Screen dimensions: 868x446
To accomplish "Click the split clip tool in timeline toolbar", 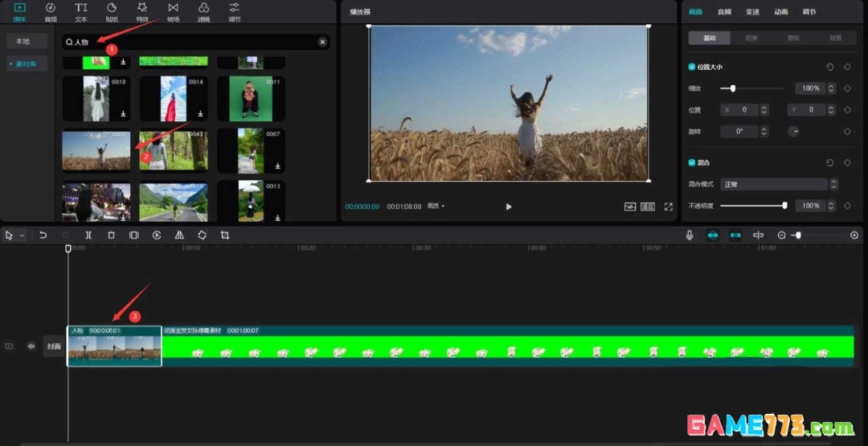I will point(88,235).
